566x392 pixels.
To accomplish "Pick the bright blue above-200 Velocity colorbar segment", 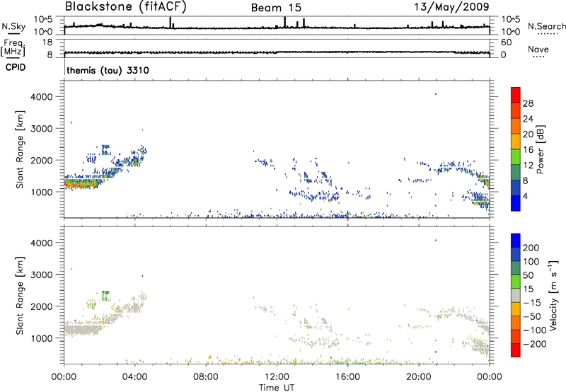I will tap(516, 241).
